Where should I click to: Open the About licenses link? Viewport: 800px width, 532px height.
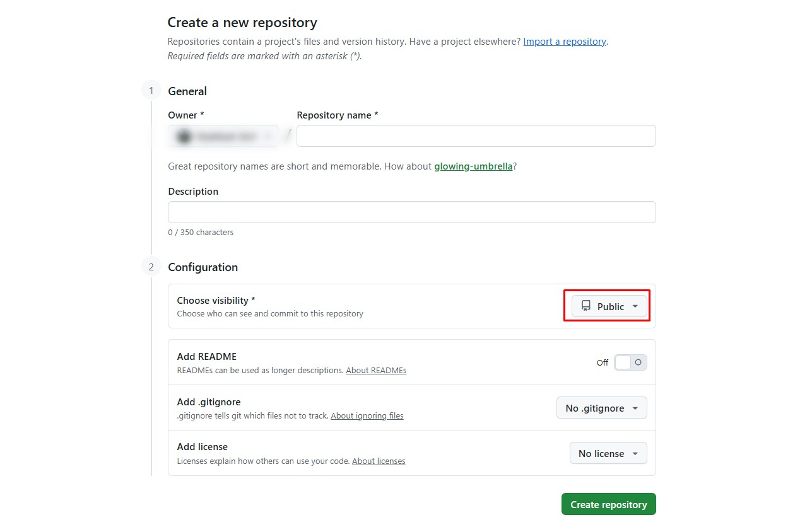click(x=379, y=461)
